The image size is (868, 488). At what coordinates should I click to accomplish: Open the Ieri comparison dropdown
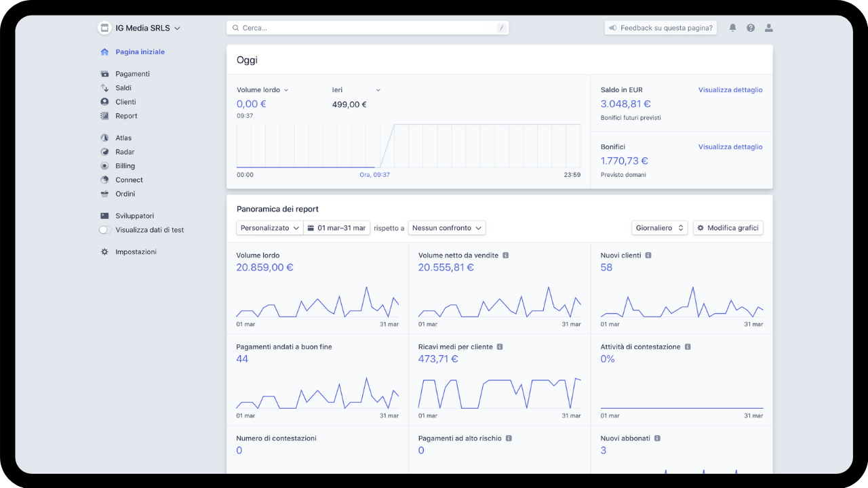click(x=356, y=89)
